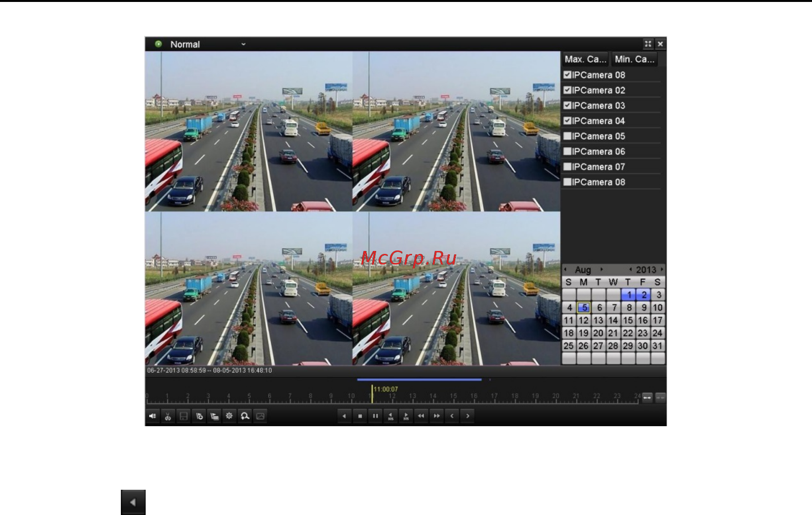Uncheck the checked IPCamera 08 box
The height and width of the screenshot is (515, 812).
point(567,75)
